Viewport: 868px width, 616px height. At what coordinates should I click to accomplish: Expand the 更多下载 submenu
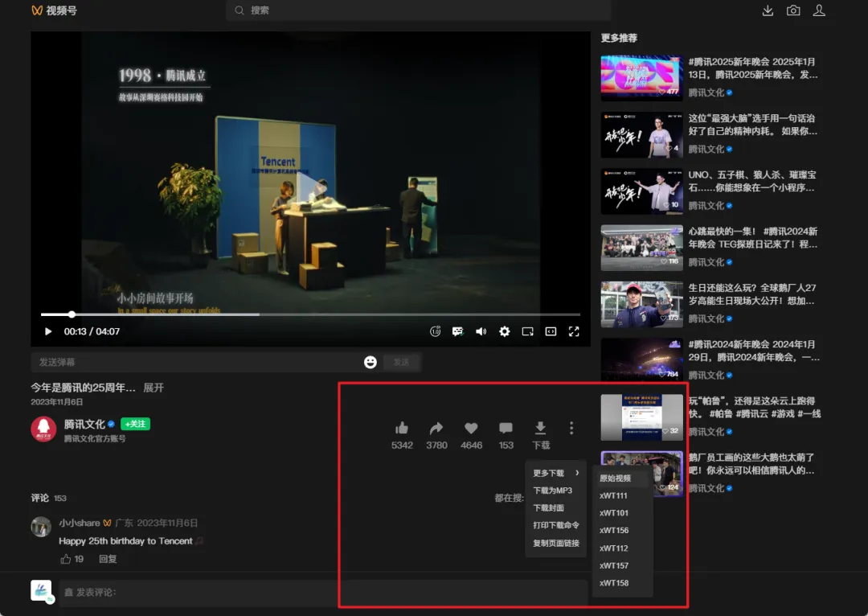556,473
